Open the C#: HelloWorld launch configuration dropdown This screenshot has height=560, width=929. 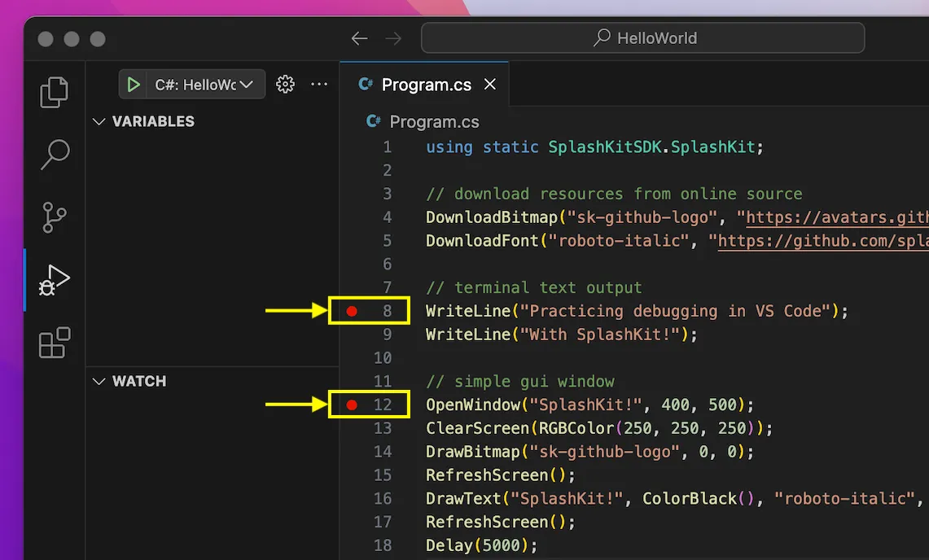204,85
